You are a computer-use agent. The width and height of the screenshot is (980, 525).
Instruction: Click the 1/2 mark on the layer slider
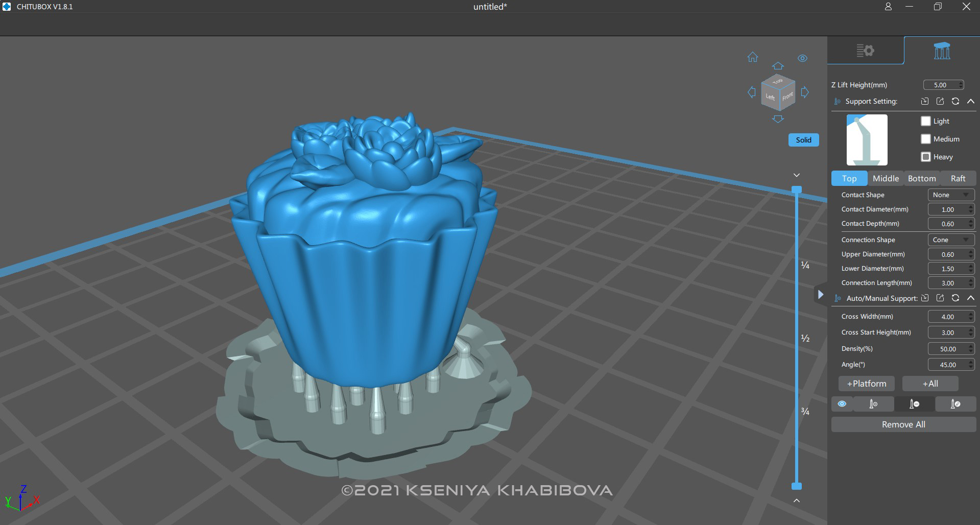pyautogui.click(x=805, y=338)
